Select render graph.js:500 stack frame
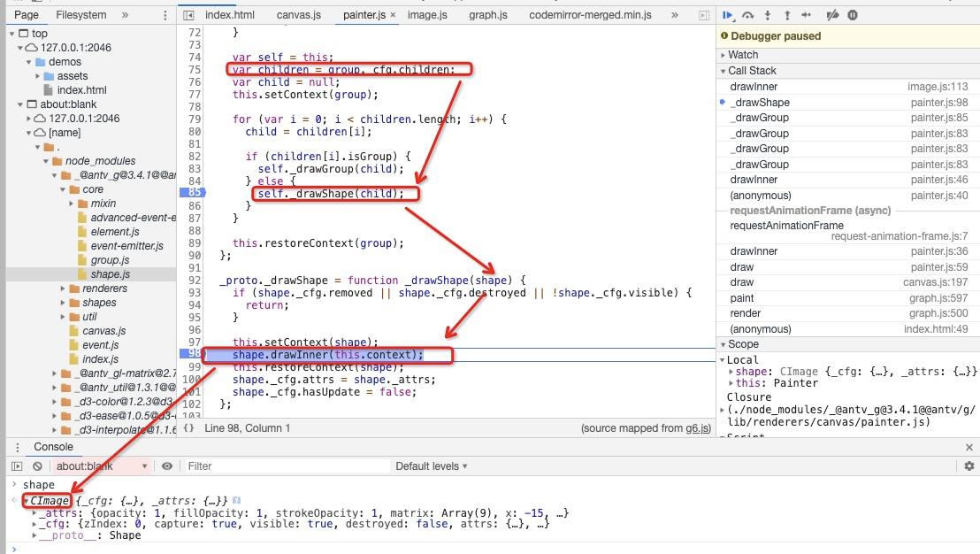This screenshot has width=980, height=554. [847, 313]
